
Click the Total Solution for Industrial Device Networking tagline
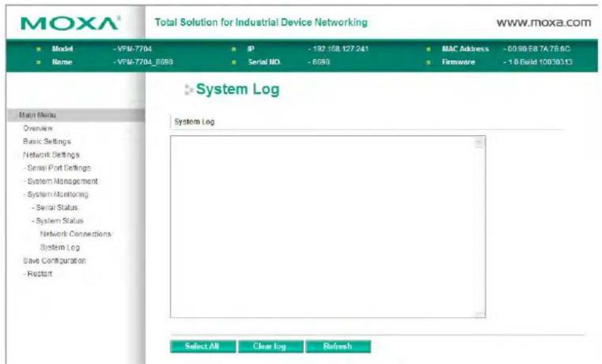tap(261, 22)
